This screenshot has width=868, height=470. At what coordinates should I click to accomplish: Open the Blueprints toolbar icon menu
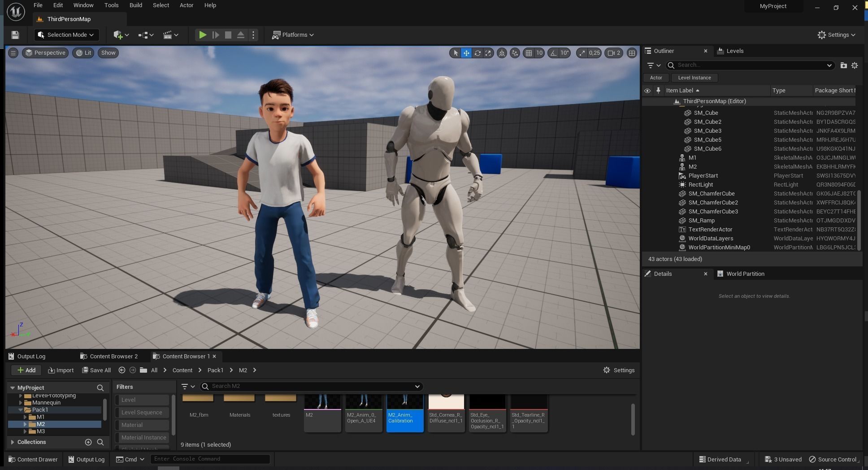(x=146, y=35)
